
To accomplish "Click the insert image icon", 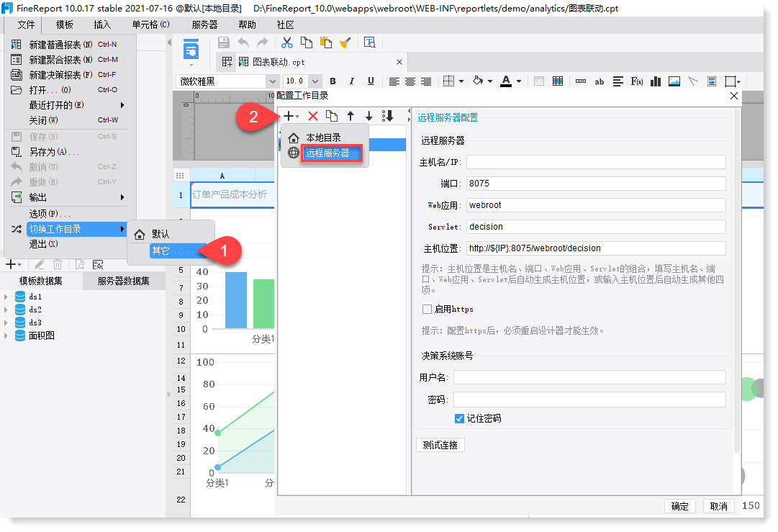I will [x=674, y=81].
